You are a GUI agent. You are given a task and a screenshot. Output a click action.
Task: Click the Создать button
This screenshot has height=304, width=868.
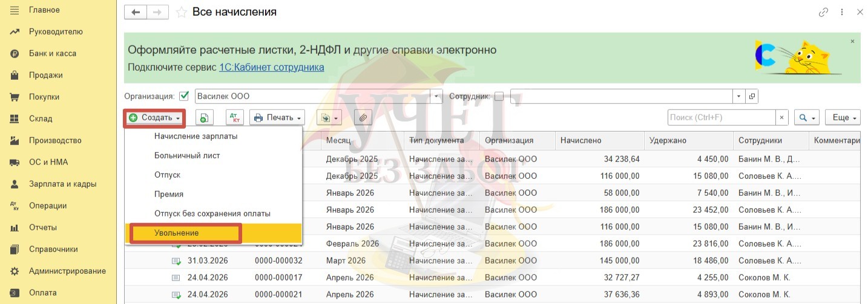coord(154,118)
